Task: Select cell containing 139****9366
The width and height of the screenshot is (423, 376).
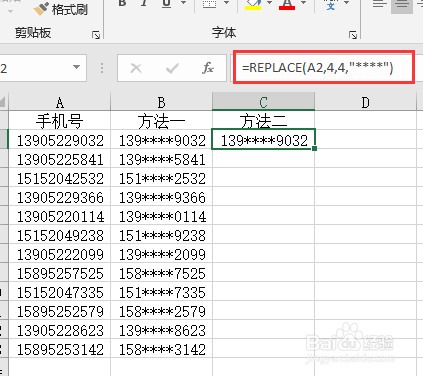Action: (161, 197)
